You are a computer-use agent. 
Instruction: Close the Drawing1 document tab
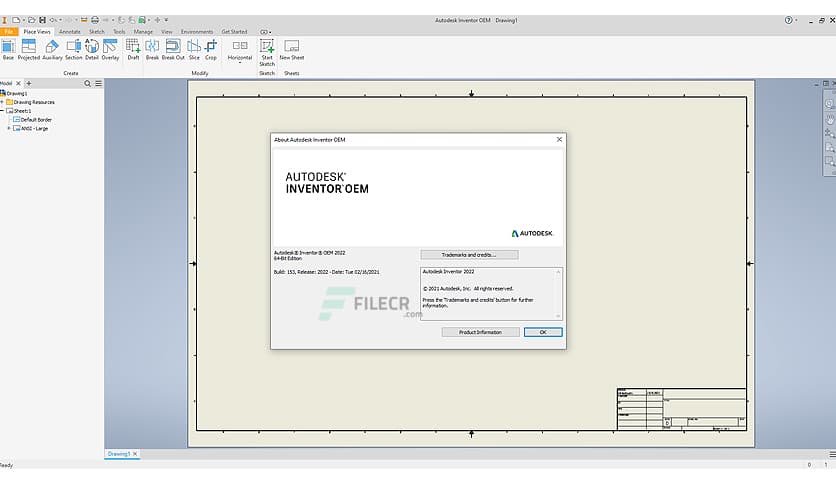pyautogui.click(x=135, y=454)
